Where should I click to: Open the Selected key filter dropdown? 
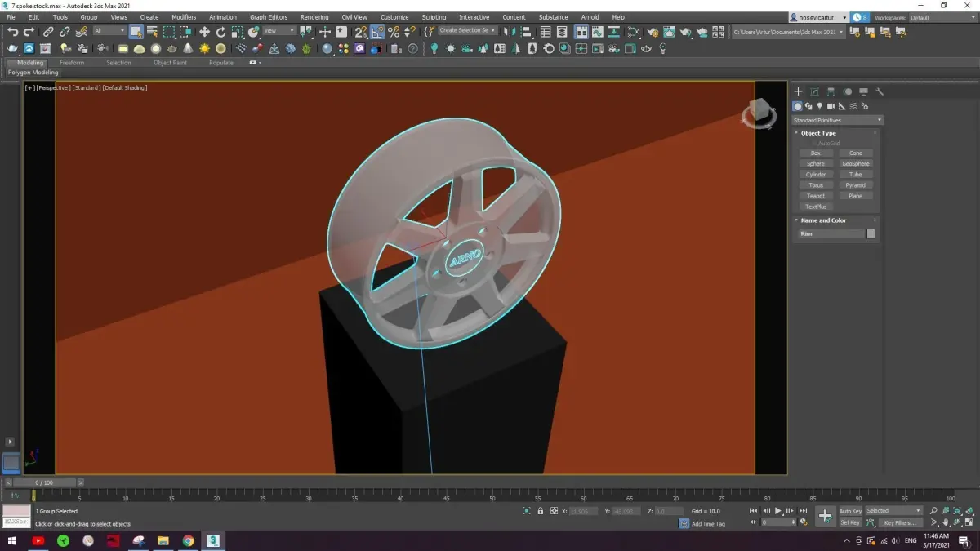[893, 511]
